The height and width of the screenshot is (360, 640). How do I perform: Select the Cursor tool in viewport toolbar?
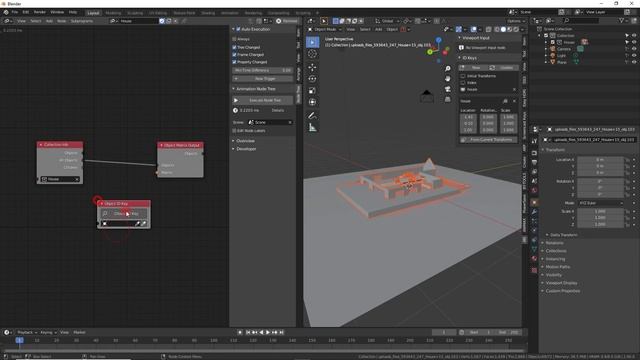pos(312,54)
